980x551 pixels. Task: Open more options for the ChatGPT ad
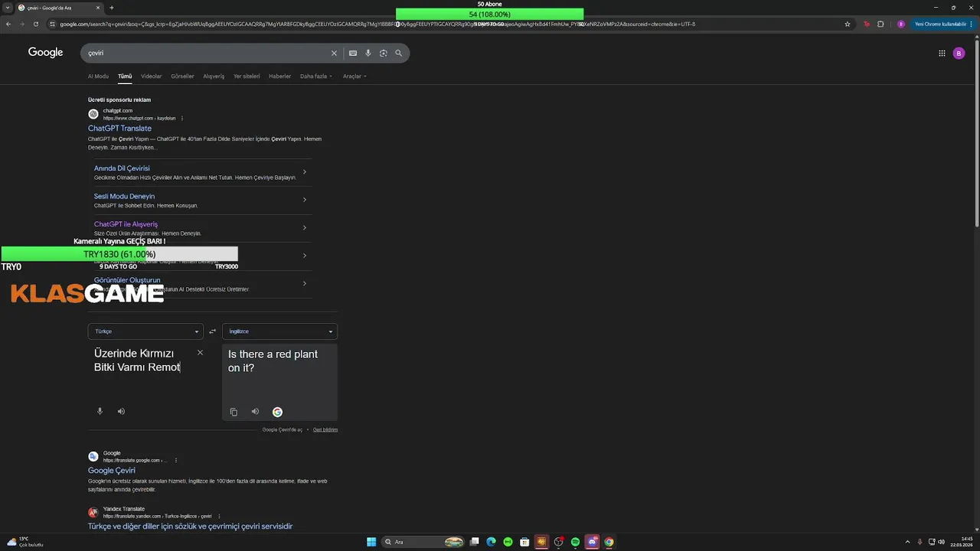(182, 119)
